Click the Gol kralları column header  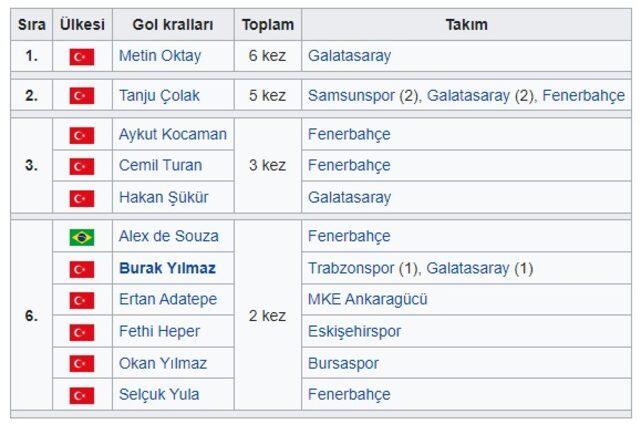click(x=173, y=25)
